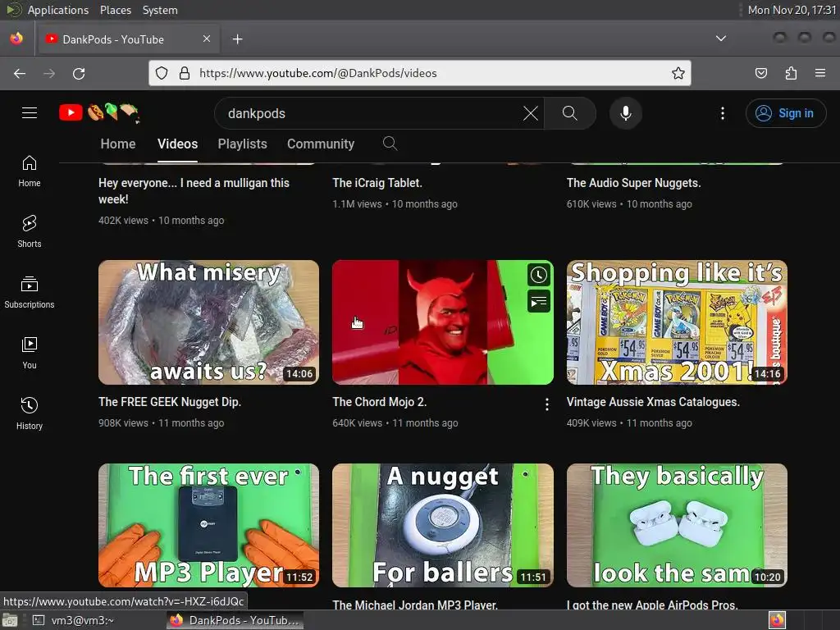Open the Community tab

(x=321, y=144)
